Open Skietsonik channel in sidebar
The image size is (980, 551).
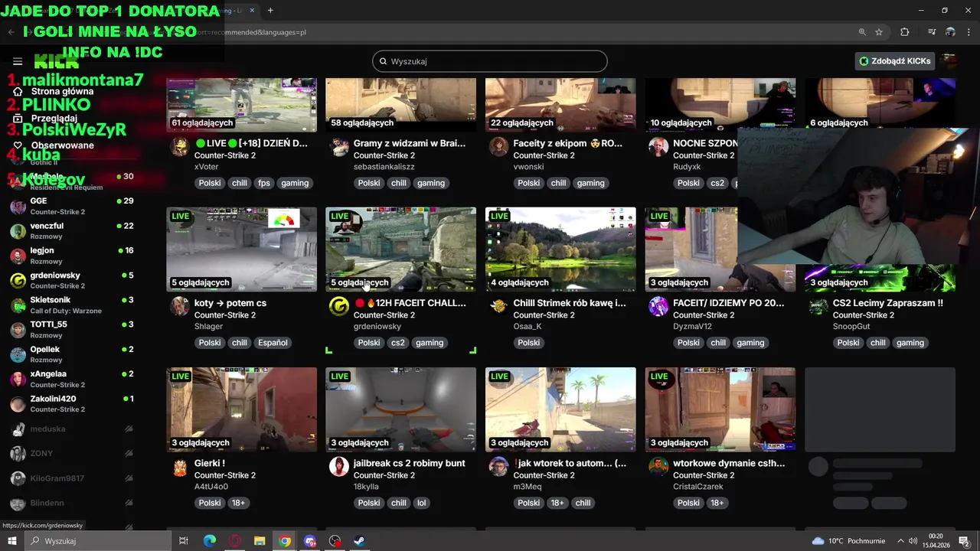(x=72, y=305)
